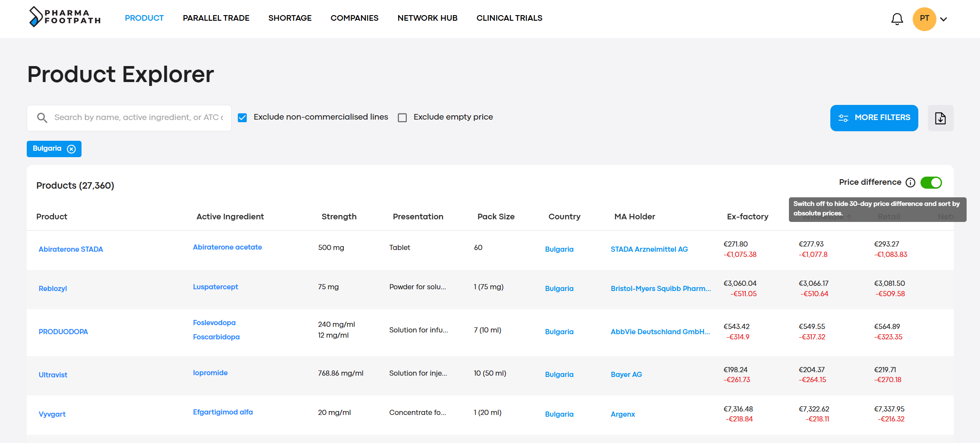Click the PT user avatar
The height and width of the screenshot is (443, 980).
924,19
